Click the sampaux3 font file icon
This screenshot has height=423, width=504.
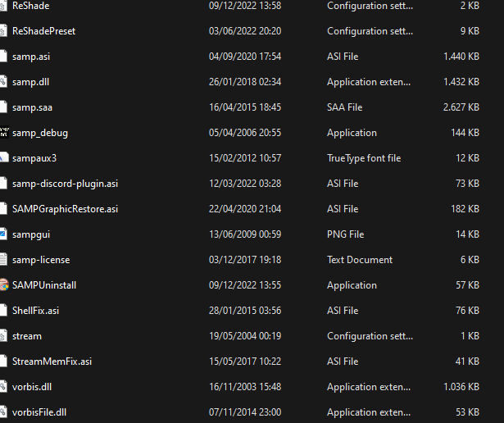[4, 158]
